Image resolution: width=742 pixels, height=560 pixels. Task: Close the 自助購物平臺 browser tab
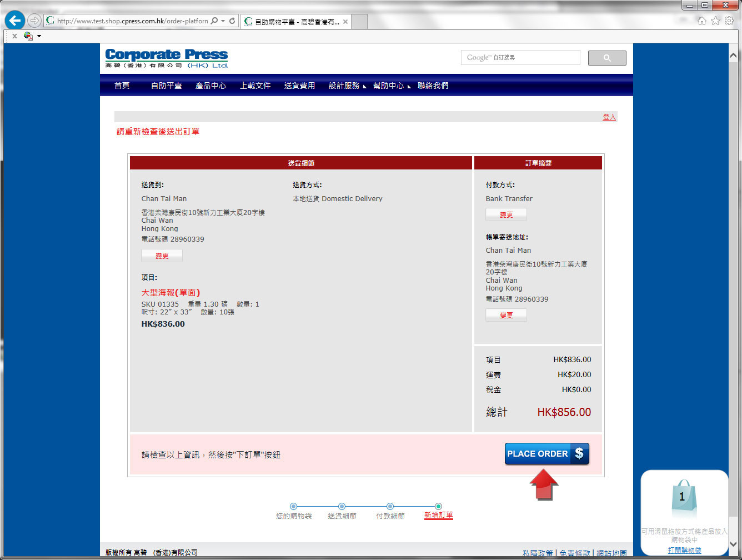(345, 22)
